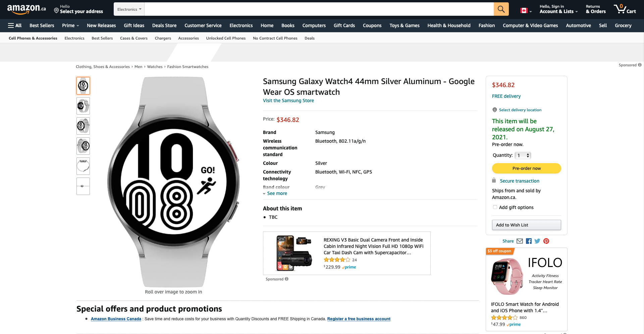Expand See more product details

click(x=277, y=194)
